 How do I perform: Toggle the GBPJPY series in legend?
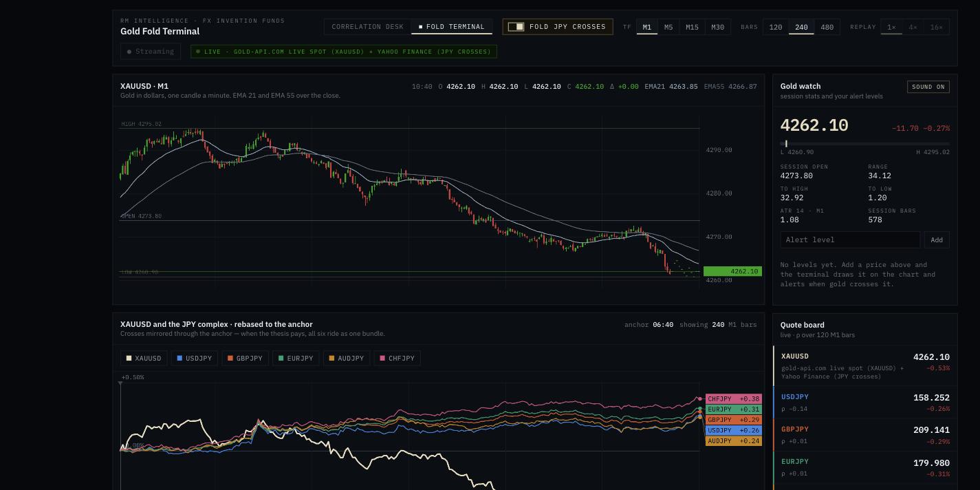click(245, 359)
